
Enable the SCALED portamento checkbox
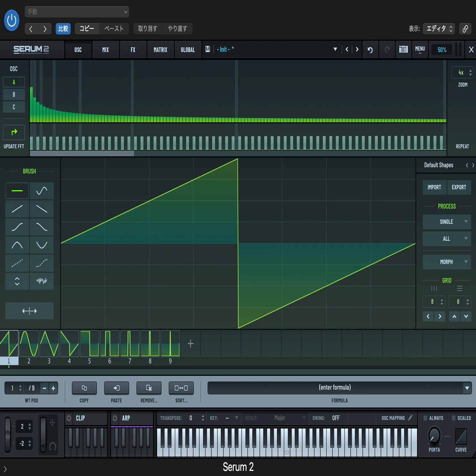453,418
